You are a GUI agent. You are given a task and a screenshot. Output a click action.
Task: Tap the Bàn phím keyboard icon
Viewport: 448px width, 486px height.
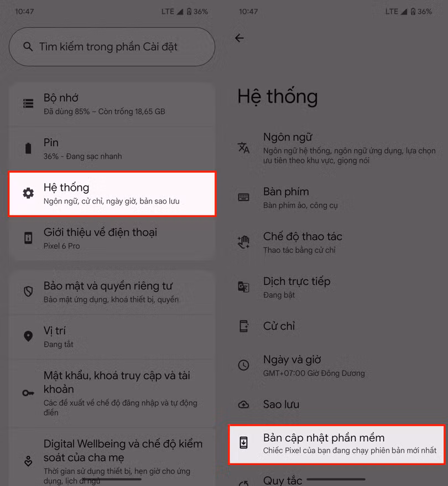tap(243, 197)
